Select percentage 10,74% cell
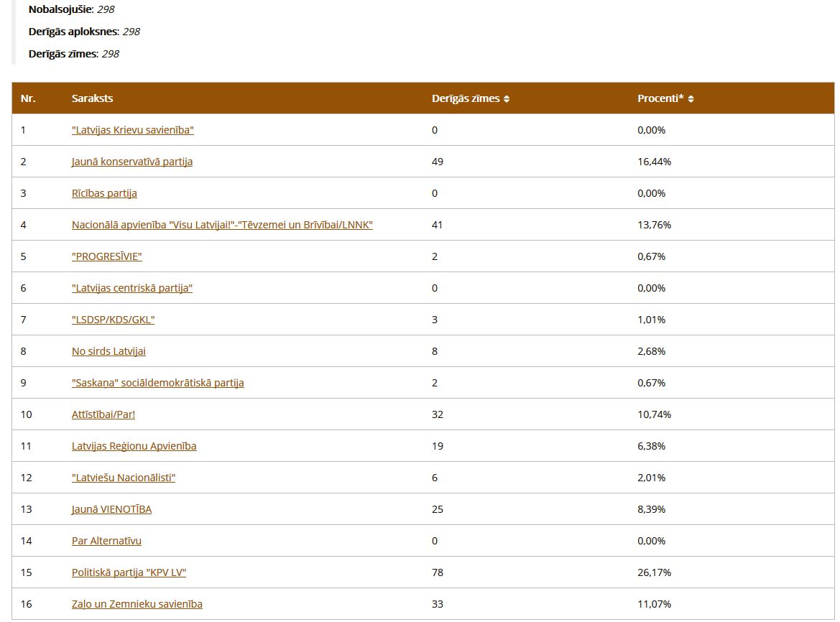Screen dimensions: 840x622 tap(654, 414)
